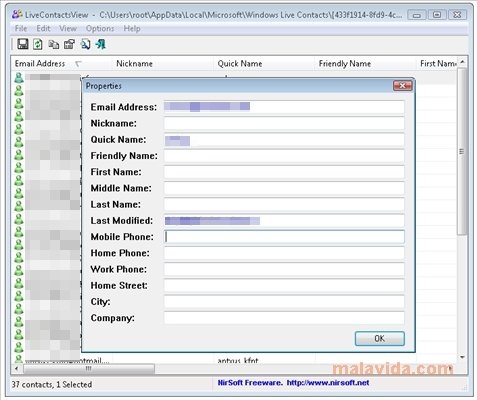The image size is (477, 400).
Task: Click the scroll left arrow
Action: click(x=17, y=369)
